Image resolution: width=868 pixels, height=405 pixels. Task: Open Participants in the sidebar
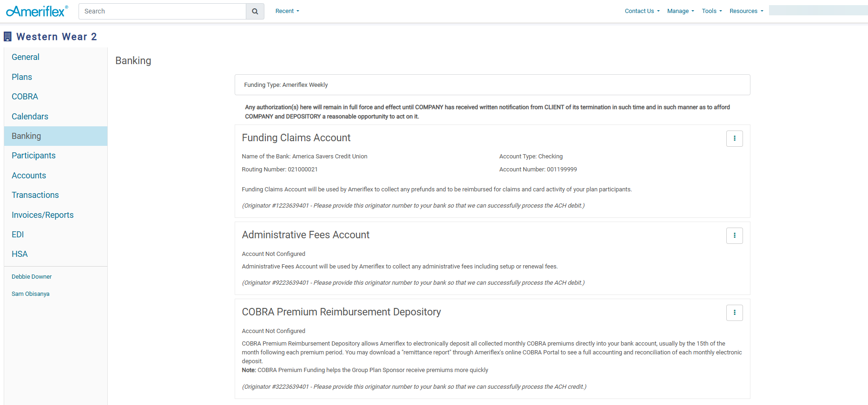(56, 156)
